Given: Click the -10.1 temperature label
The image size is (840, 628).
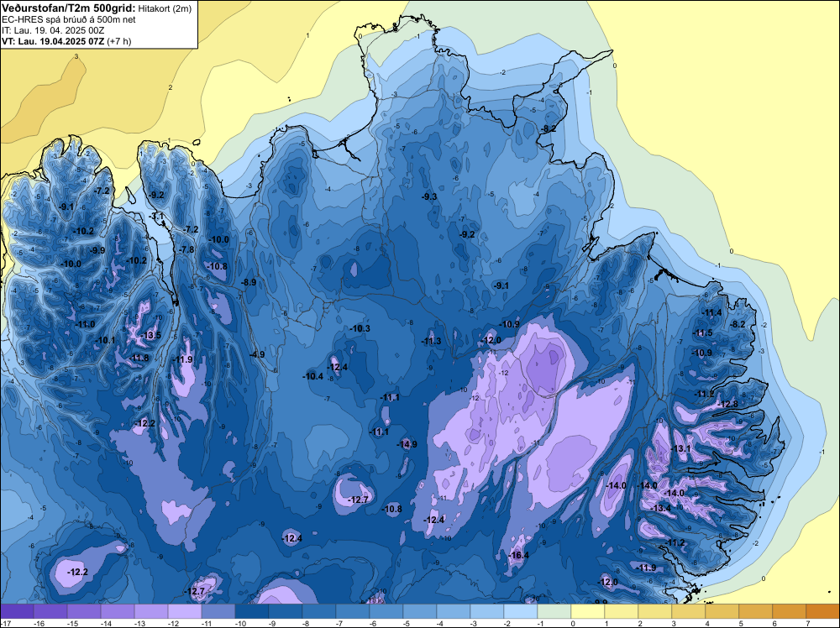Looking at the screenshot, I should [105, 340].
